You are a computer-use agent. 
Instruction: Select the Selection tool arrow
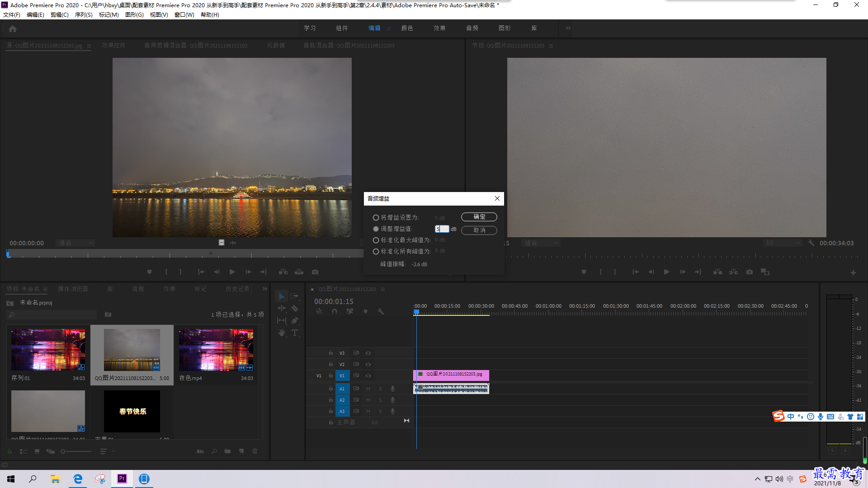pos(282,296)
